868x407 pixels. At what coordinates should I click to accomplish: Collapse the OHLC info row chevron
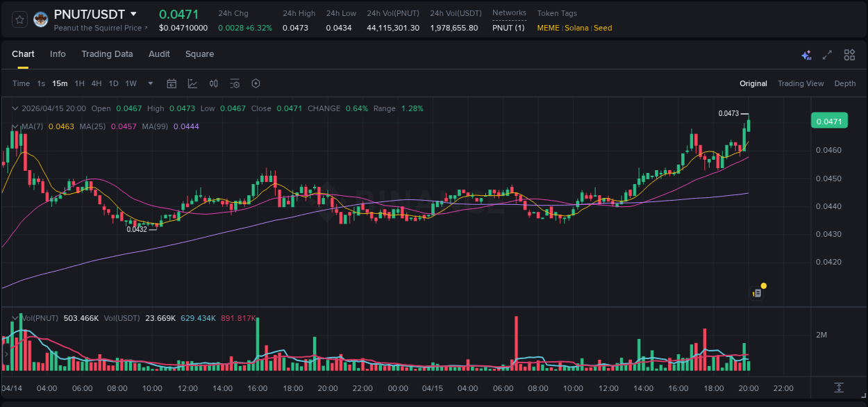14,108
